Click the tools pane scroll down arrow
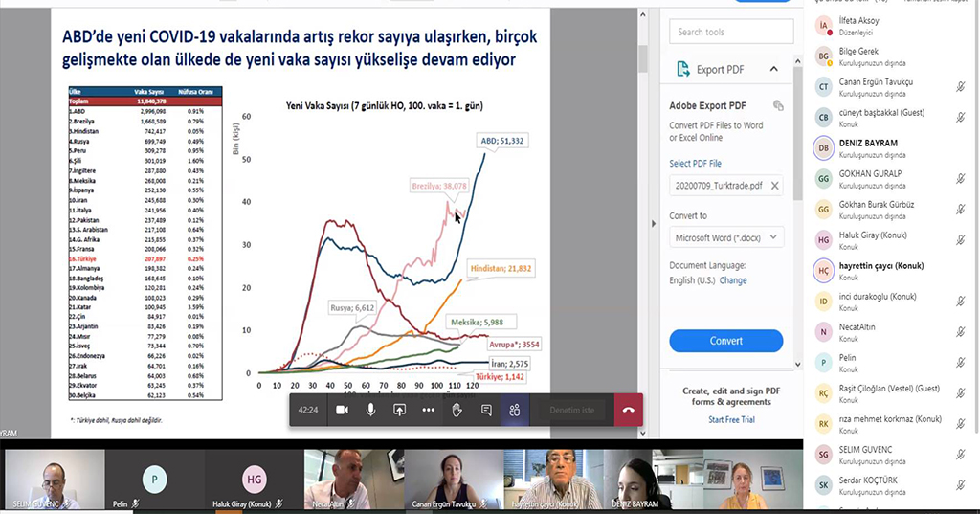 [x=797, y=364]
